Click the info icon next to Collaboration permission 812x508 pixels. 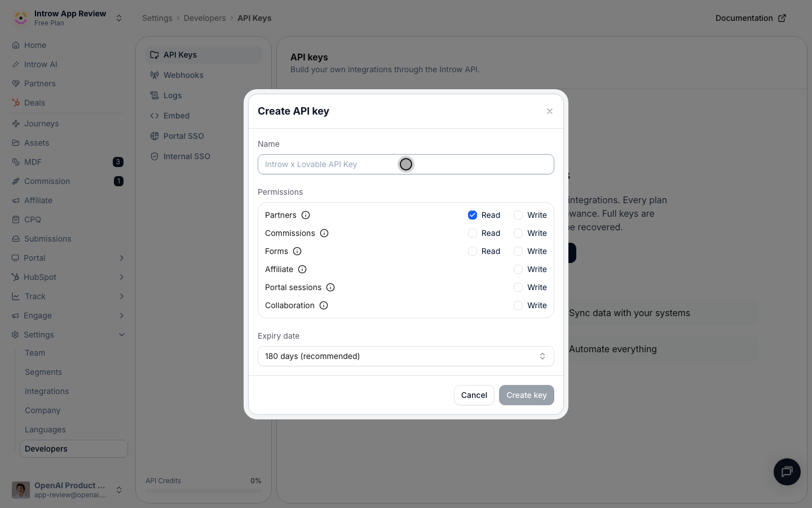tap(324, 305)
